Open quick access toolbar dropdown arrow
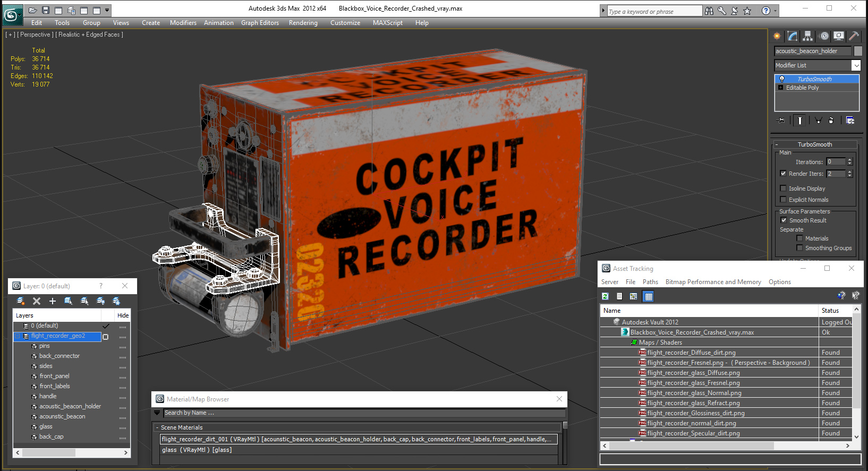 tap(107, 10)
